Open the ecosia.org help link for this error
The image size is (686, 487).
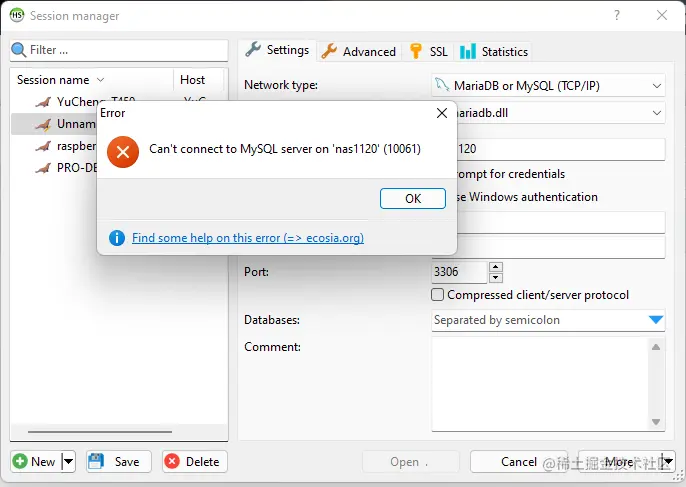click(x=248, y=238)
